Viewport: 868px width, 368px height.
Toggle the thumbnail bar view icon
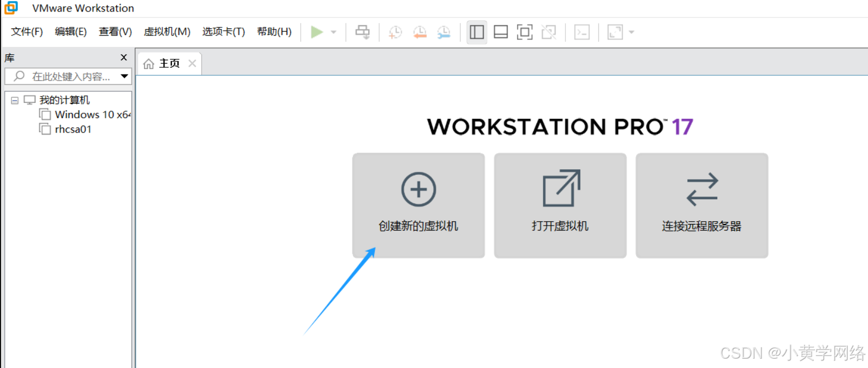click(x=501, y=32)
